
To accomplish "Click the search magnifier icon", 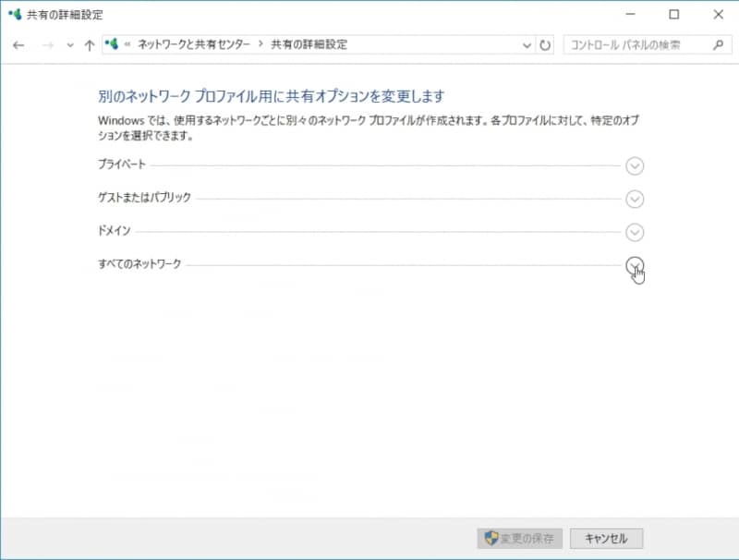I will 718,43.
